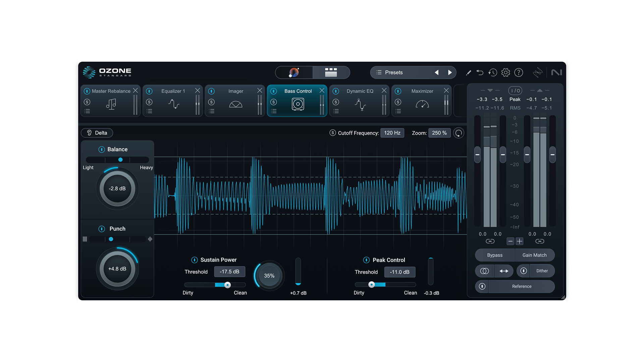644x362 pixels.
Task: Click the undo arrow icon
Action: [x=480, y=72]
